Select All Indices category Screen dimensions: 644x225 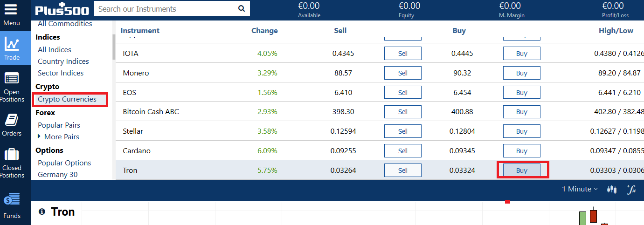pyautogui.click(x=55, y=50)
